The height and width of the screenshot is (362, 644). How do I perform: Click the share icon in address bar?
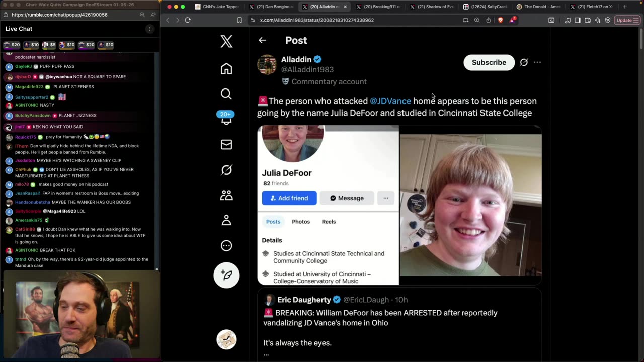click(488, 20)
